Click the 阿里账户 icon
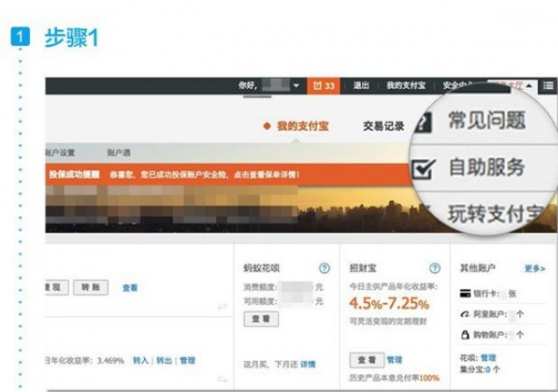Viewport: 558px width, 392px height. tap(465, 314)
